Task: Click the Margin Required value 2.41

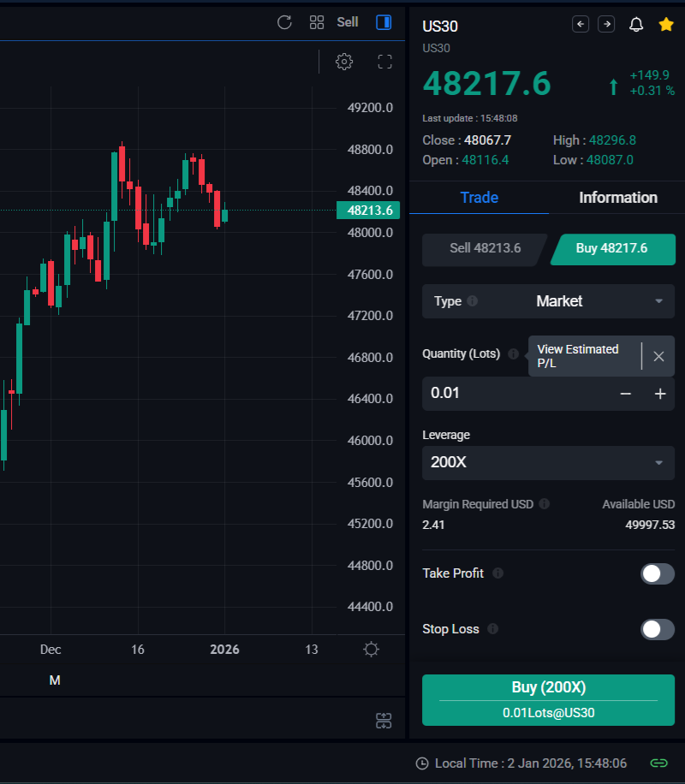Action: pyautogui.click(x=433, y=525)
